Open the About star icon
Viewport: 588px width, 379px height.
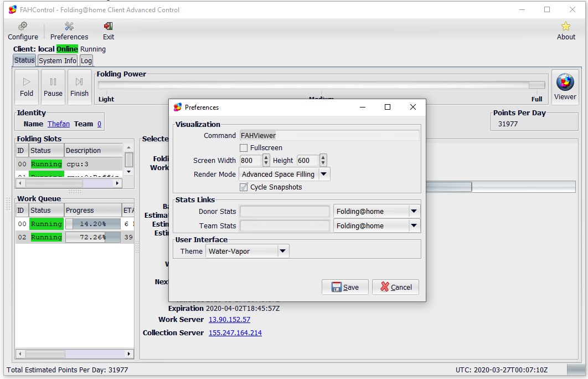coord(565,27)
